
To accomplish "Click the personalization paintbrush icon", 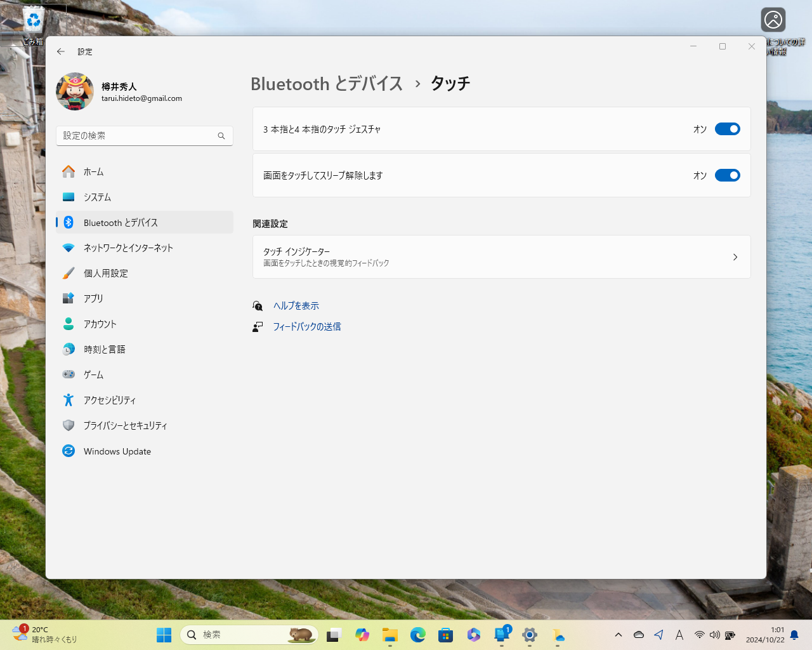I will (69, 273).
